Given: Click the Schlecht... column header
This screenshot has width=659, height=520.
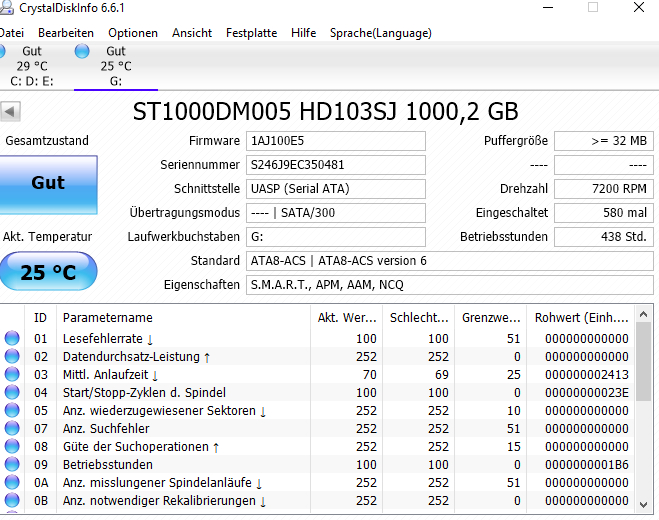Looking at the screenshot, I should pyautogui.click(x=419, y=318).
